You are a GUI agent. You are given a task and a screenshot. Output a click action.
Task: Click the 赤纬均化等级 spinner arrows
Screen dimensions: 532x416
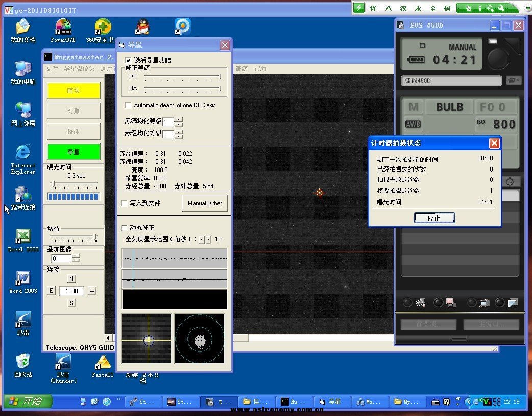pyautogui.click(x=179, y=122)
